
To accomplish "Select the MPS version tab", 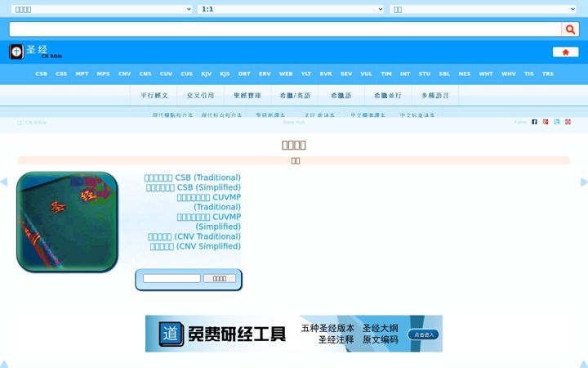I will point(103,74).
